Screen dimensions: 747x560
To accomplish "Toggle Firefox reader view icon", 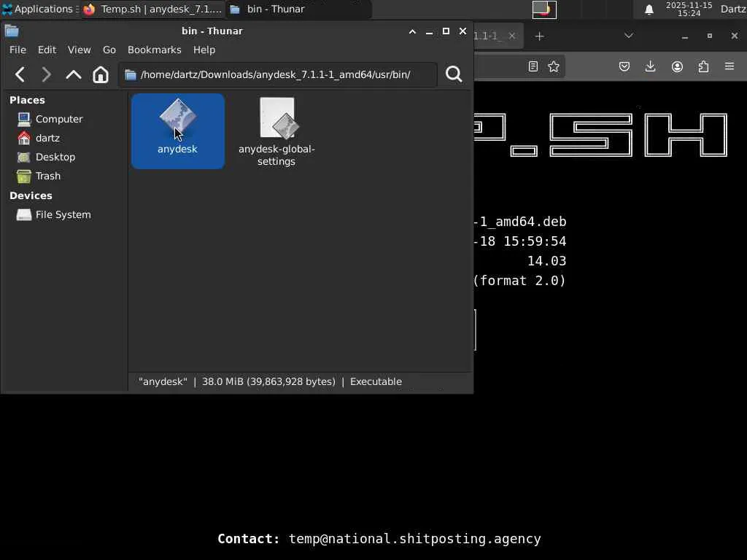I will [533, 66].
